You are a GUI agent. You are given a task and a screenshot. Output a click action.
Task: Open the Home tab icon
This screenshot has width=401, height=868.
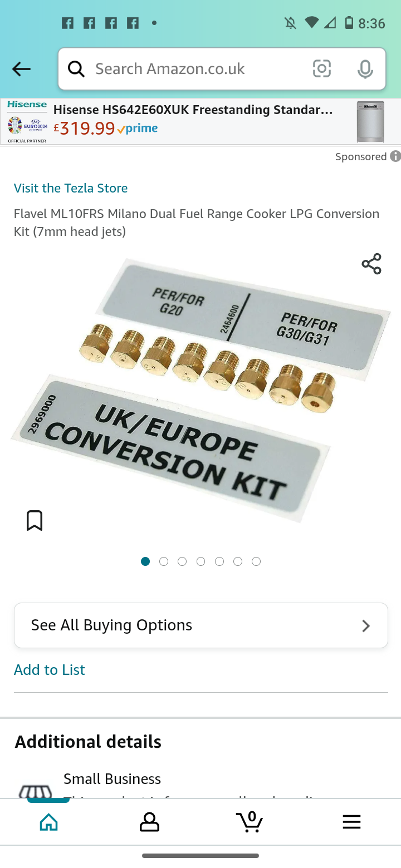pyautogui.click(x=49, y=822)
